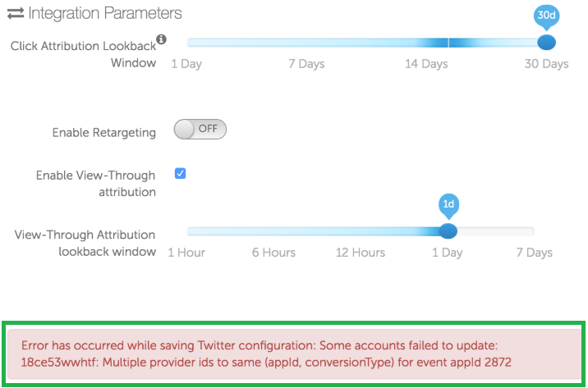This screenshot has width=588, height=388.
Task: Set view-through window to 6 Hours
Action: point(273,231)
